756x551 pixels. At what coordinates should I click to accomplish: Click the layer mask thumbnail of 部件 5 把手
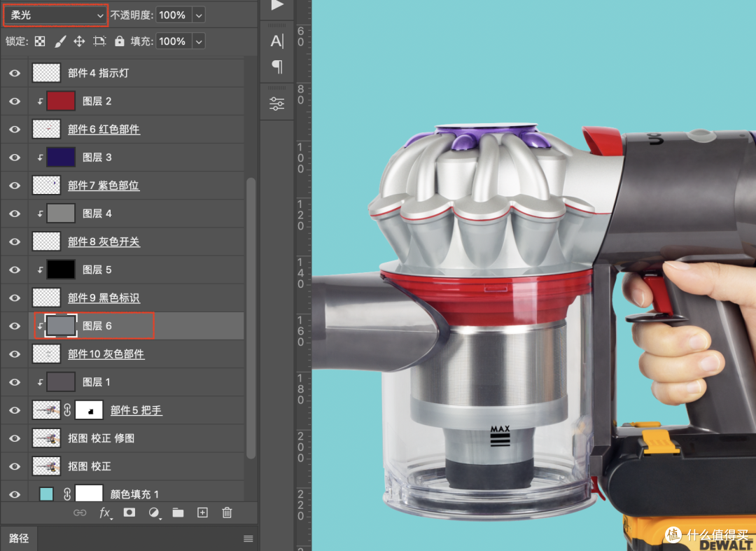pos(89,410)
